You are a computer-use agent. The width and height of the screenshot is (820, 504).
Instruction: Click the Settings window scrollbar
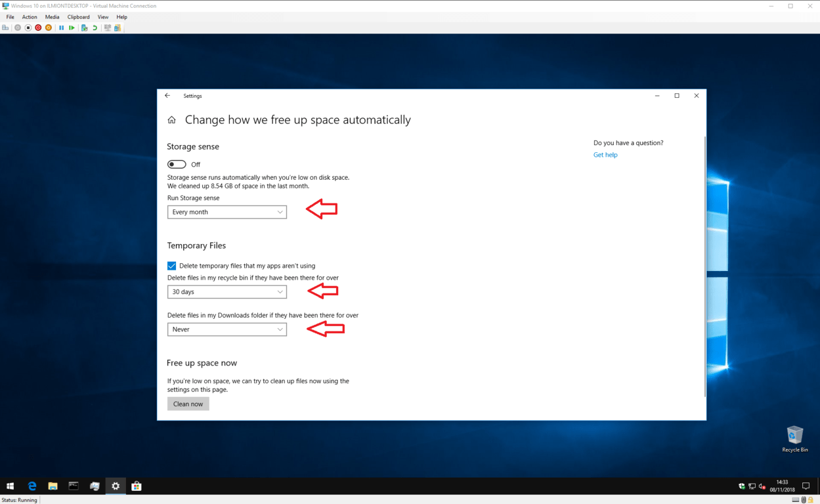[x=703, y=262]
